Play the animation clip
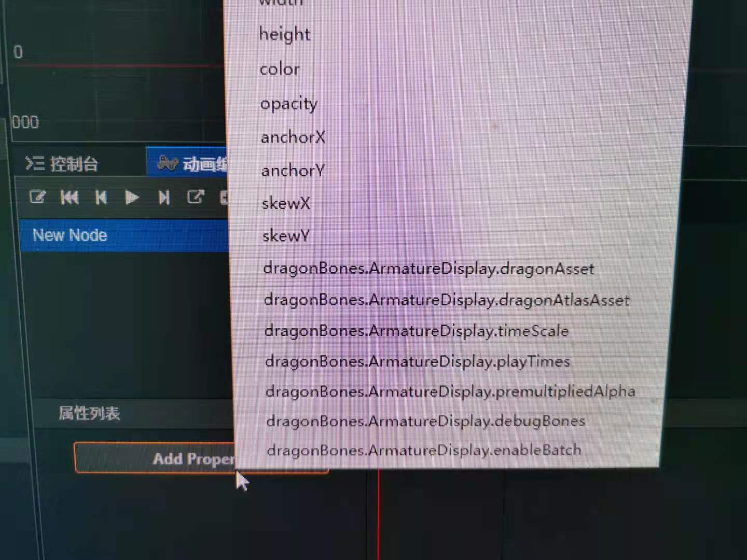This screenshot has width=747, height=560. pos(132,198)
